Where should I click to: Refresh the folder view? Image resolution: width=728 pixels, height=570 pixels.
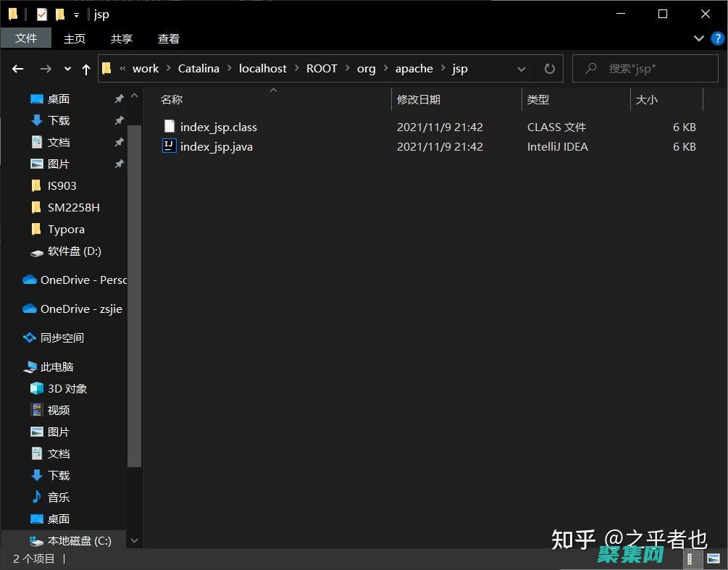pyautogui.click(x=549, y=68)
